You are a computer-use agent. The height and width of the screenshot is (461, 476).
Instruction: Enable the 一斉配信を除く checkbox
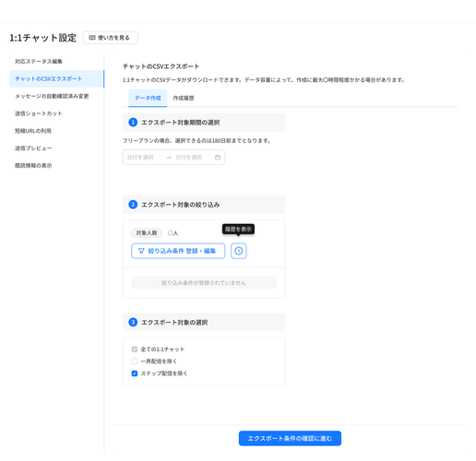(135, 361)
